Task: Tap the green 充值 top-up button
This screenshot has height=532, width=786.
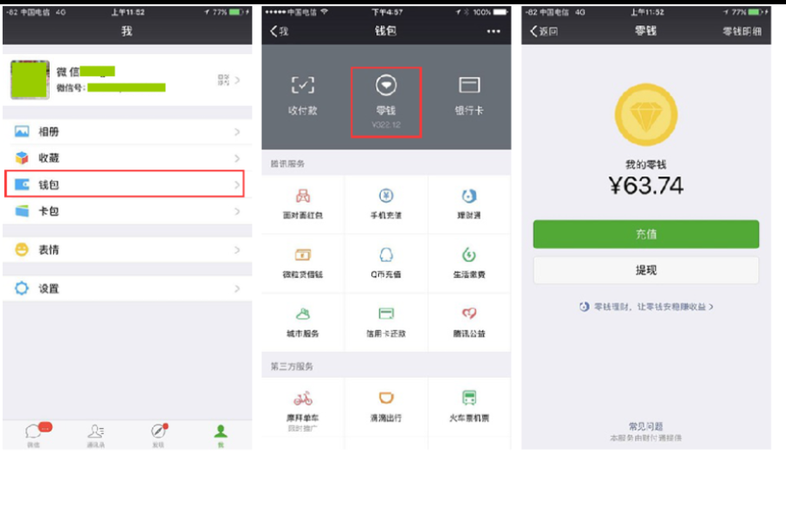Action: [645, 233]
